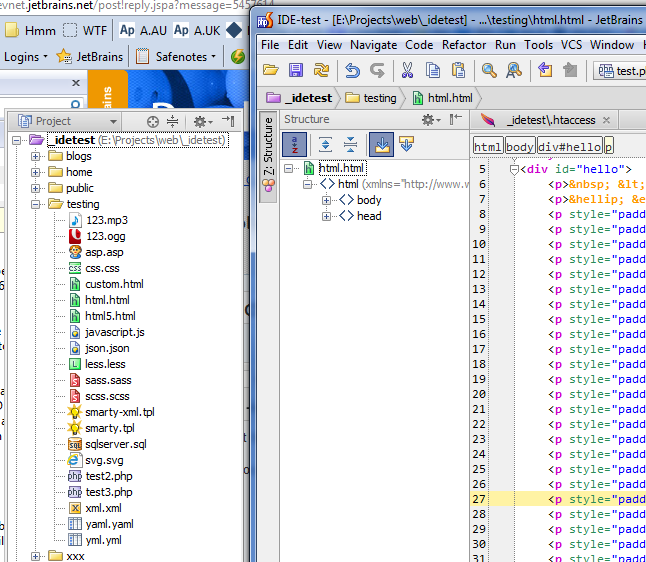Open the A.AU bookmark in browser
Image resolution: width=646 pixels, height=562 pixels.
pyautogui.click(x=143, y=30)
